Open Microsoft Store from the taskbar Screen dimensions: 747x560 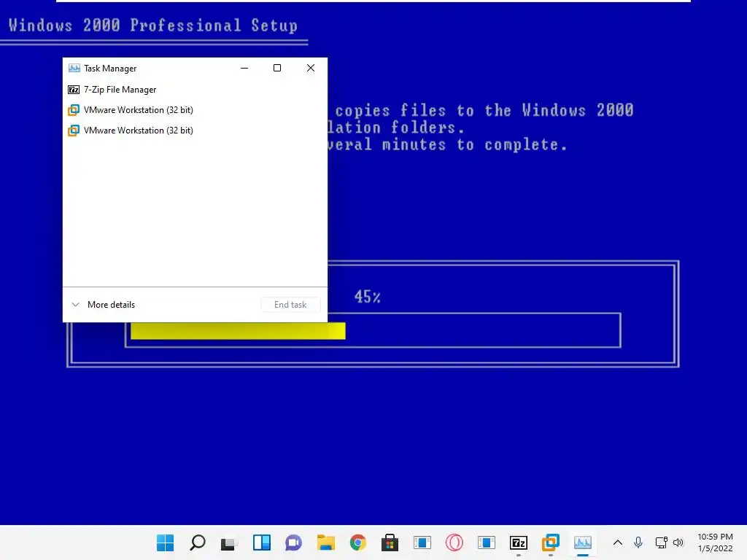click(x=390, y=542)
